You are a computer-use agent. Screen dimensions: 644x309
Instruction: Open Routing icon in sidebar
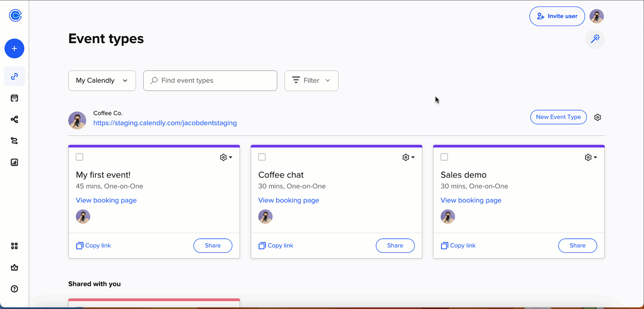coord(14,141)
